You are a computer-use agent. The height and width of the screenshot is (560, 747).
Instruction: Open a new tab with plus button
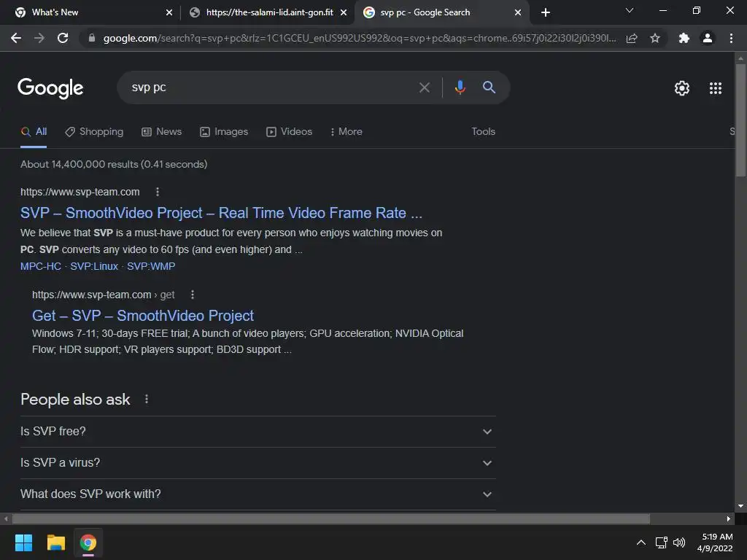[x=546, y=12]
